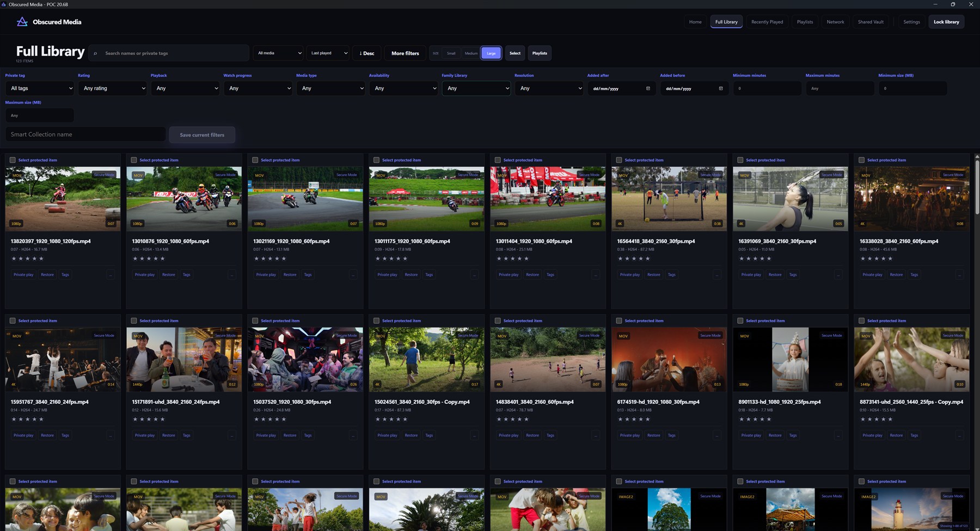Give 13011404_1920_1080_60fps.mp4 four stars

point(519,258)
